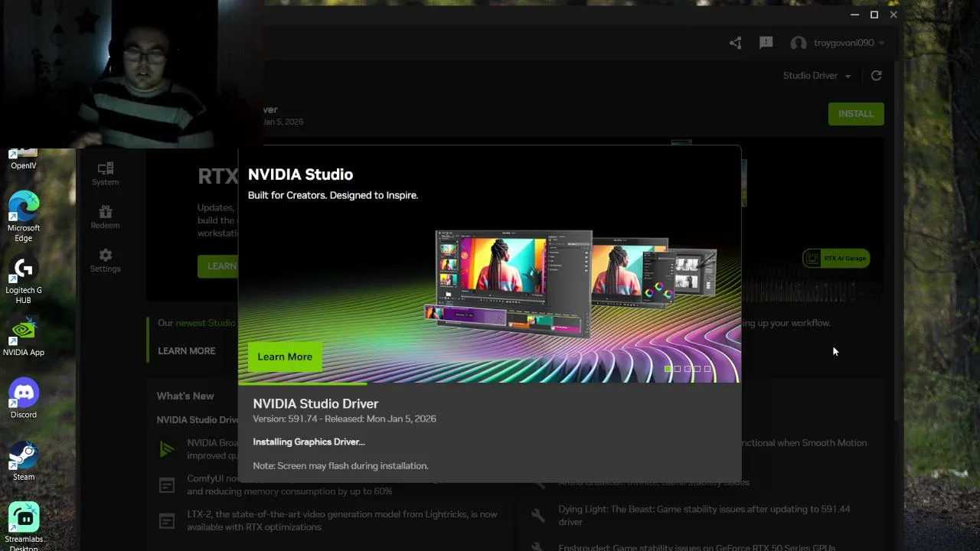Open the Microsoft Edge desktop shortcut
This screenshot has width=980, height=551.
coord(24,217)
